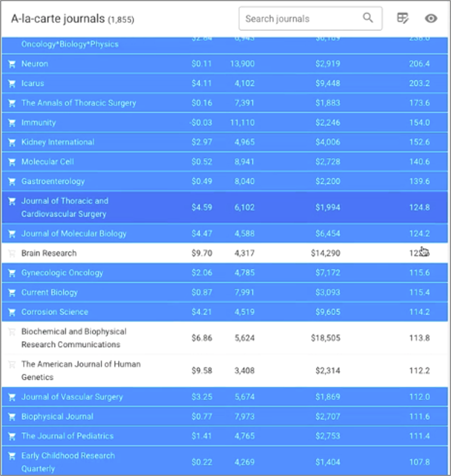Click the Immunity journal title
The image size is (451, 476).
(39, 122)
